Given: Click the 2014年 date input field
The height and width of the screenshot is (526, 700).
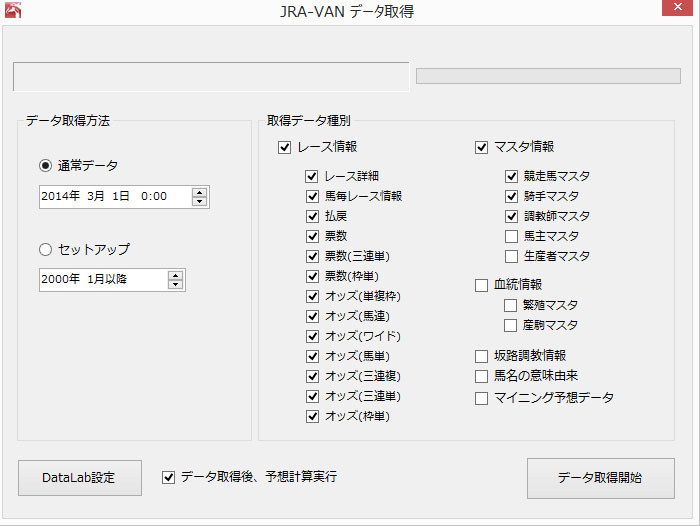Looking at the screenshot, I should coord(124,197).
